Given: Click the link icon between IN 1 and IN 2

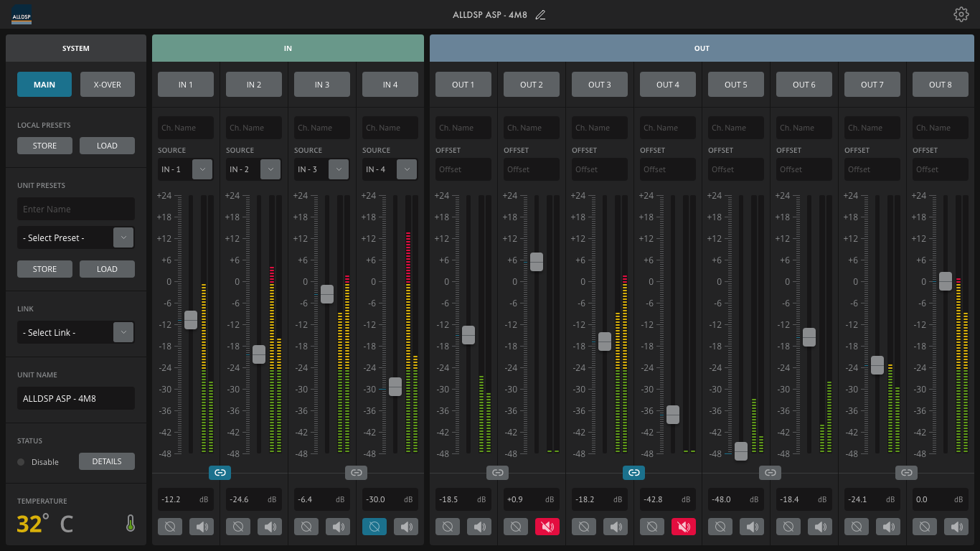Looking at the screenshot, I should (x=220, y=473).
